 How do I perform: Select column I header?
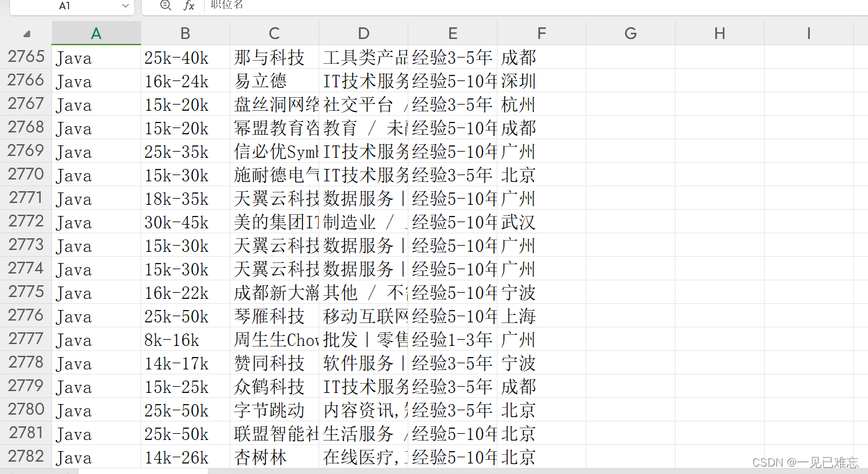808,33
